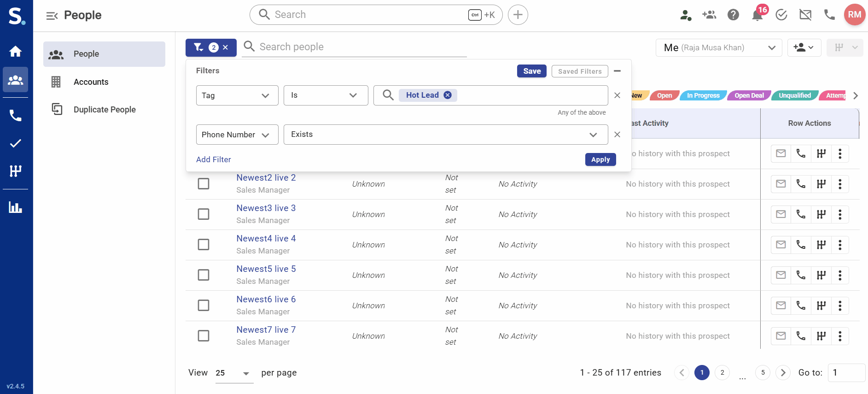Check the box for Newest2 live 2
This screenshot has width=868, height=394.
204,184
